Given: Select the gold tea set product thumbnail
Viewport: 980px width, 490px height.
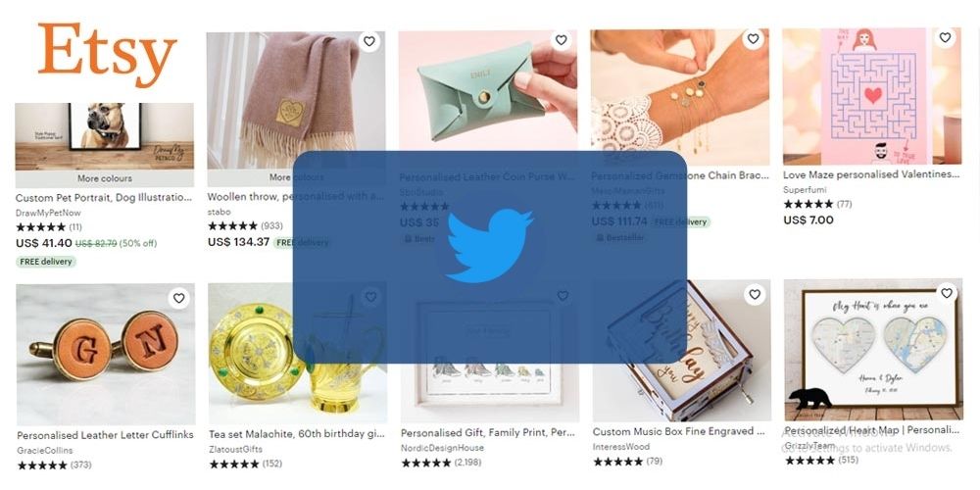Looking at the screenshot, I should coord(298,353).
